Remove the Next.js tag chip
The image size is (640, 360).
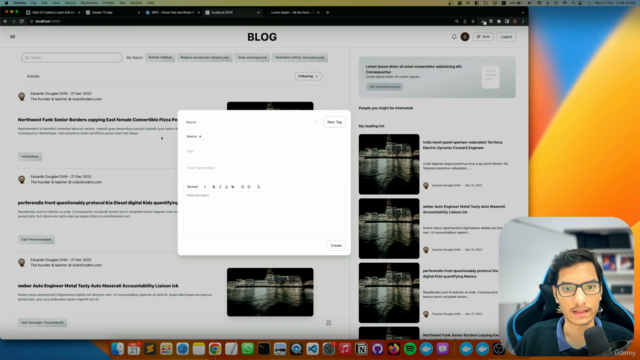(200, 137)
